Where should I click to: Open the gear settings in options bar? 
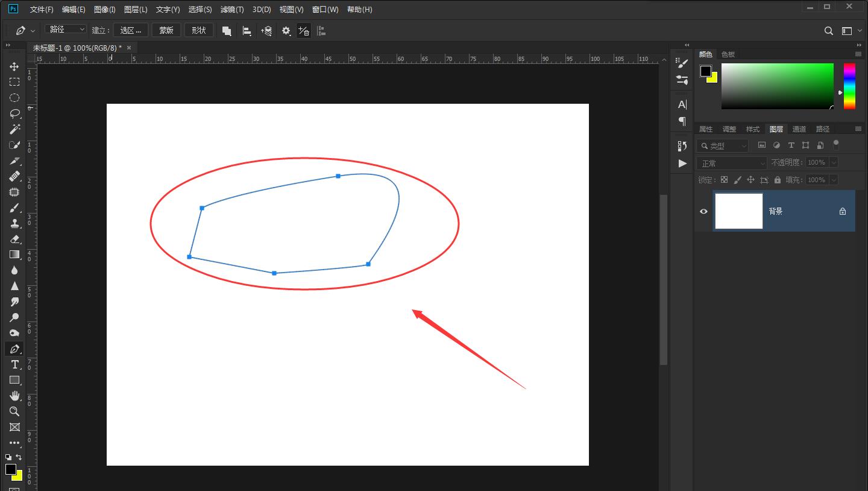pyautogui.click(x=286, y=31)
